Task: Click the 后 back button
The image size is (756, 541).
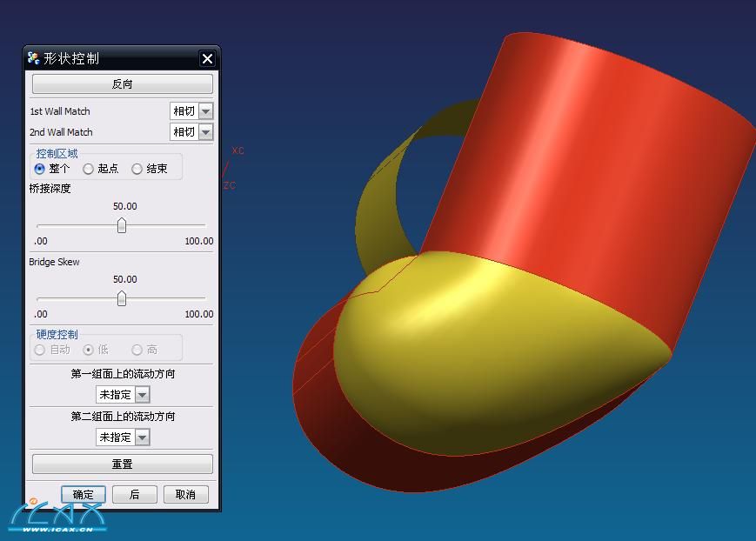Action: [x=134, y=494]
